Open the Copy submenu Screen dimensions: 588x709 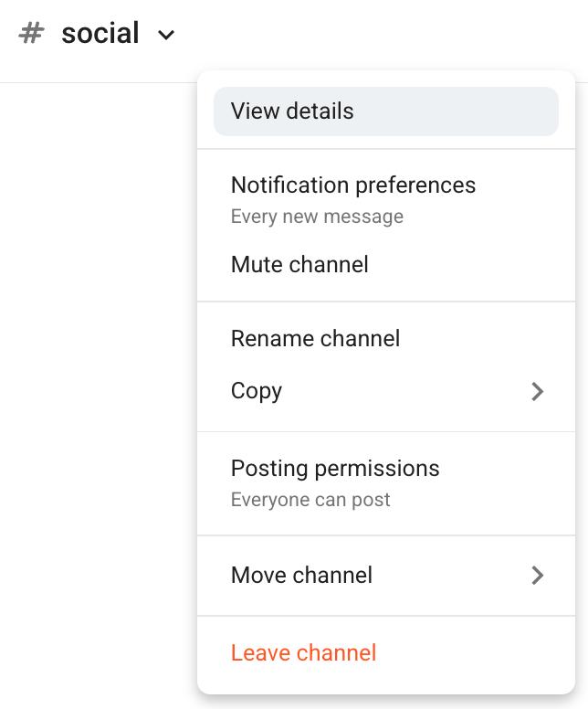coord(386,391)
